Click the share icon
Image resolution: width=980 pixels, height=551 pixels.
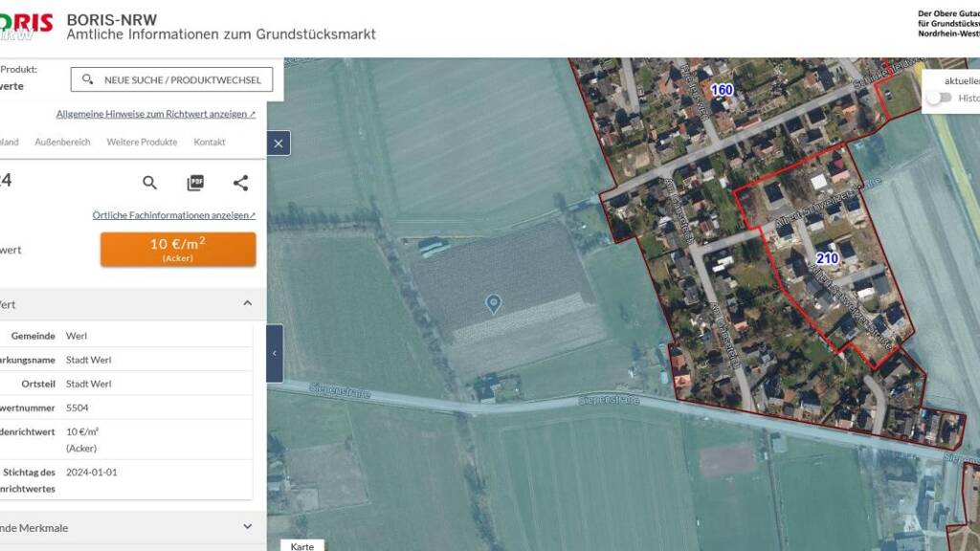[240, 183]
